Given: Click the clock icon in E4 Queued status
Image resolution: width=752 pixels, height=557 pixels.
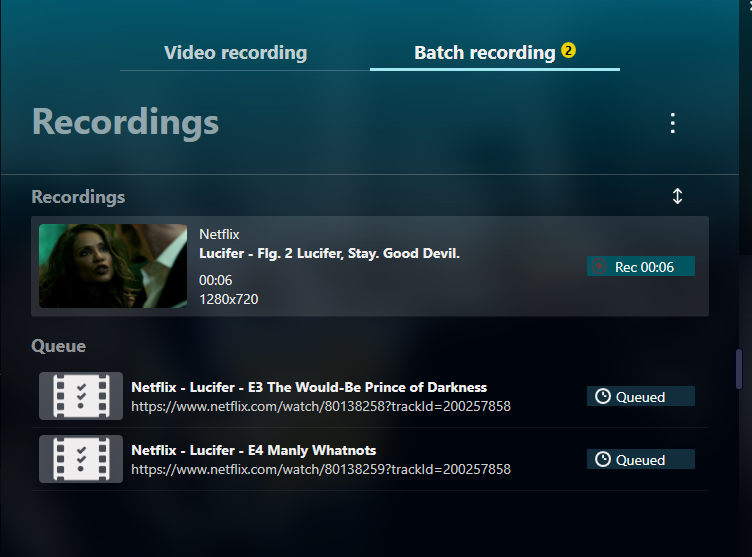Looking at the screenshot, I should tap(603, 459).
